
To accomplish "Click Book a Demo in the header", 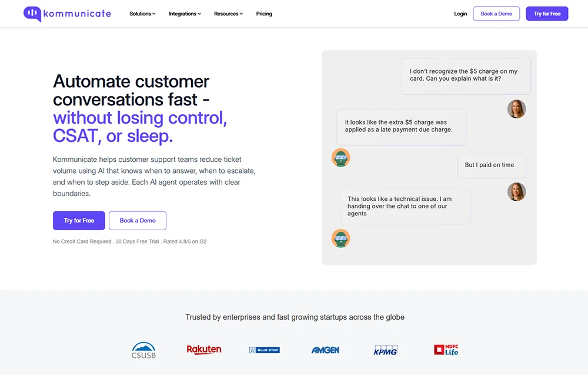I will (x=496, y=14).
